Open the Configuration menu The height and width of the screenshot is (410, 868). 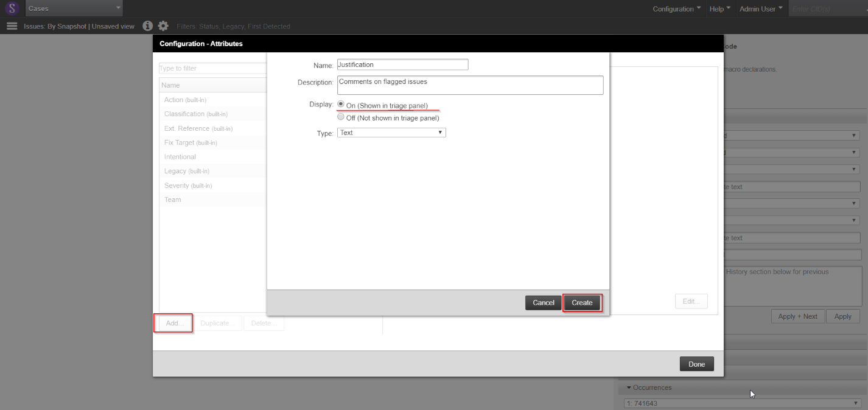[x=677, y=9]
